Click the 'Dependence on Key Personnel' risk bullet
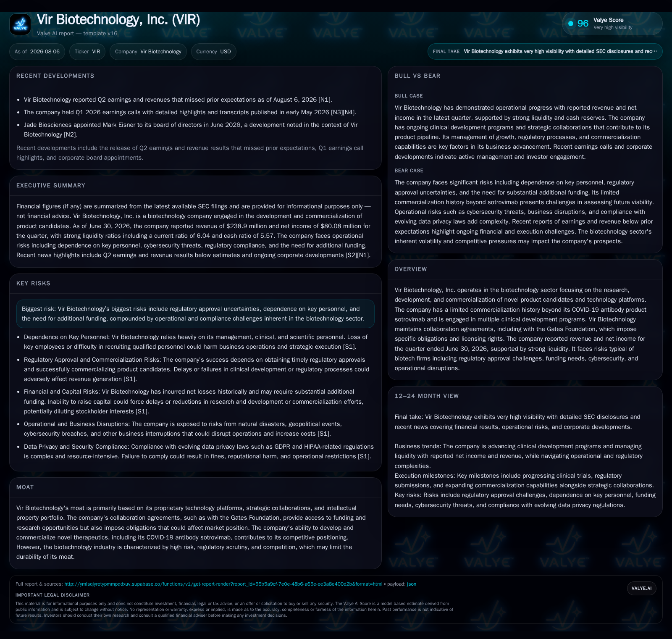Image resolution: width=672 pixels, height=639 pixels. 196,342
